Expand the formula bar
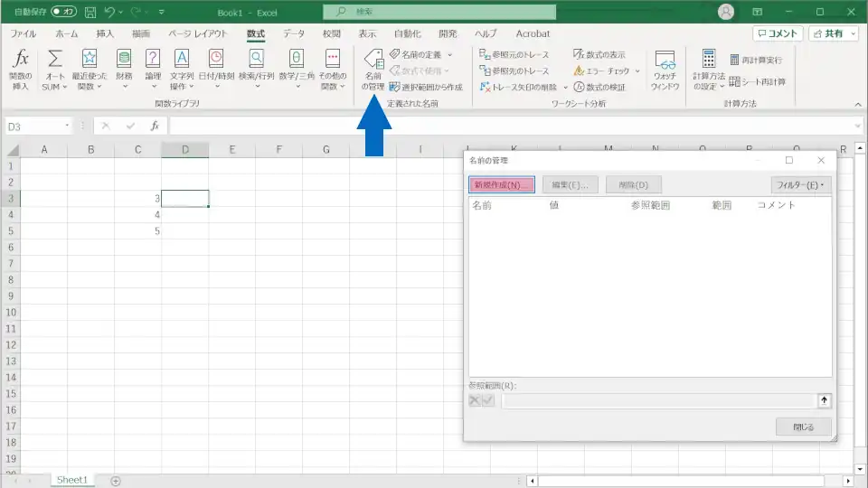 point(857,126)
